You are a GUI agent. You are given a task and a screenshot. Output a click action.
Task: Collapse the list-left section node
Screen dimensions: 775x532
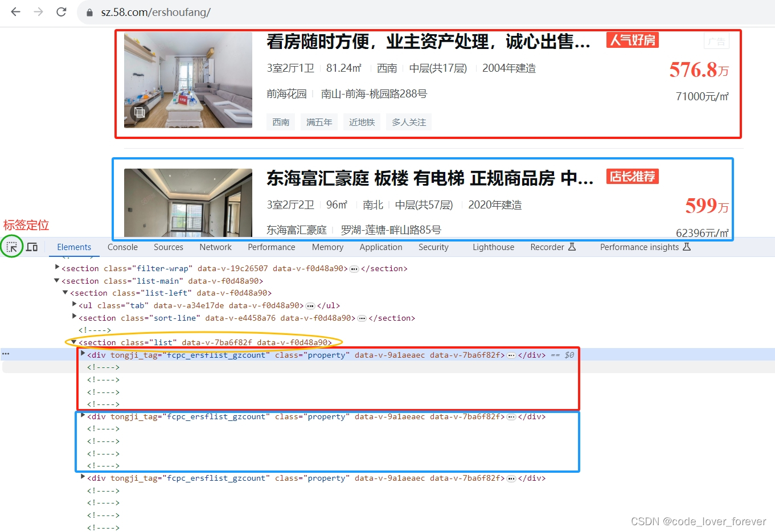click(65, 292)
